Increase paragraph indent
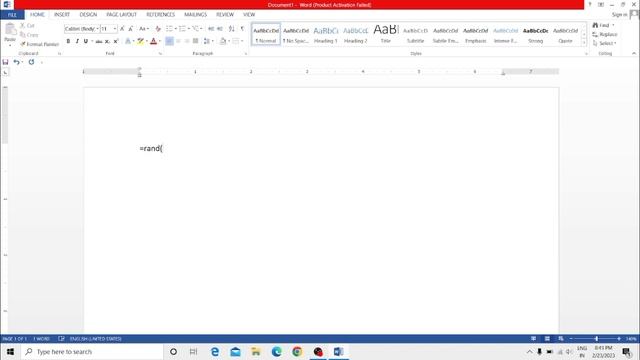The image size is (640, 360). coord(220,29)
